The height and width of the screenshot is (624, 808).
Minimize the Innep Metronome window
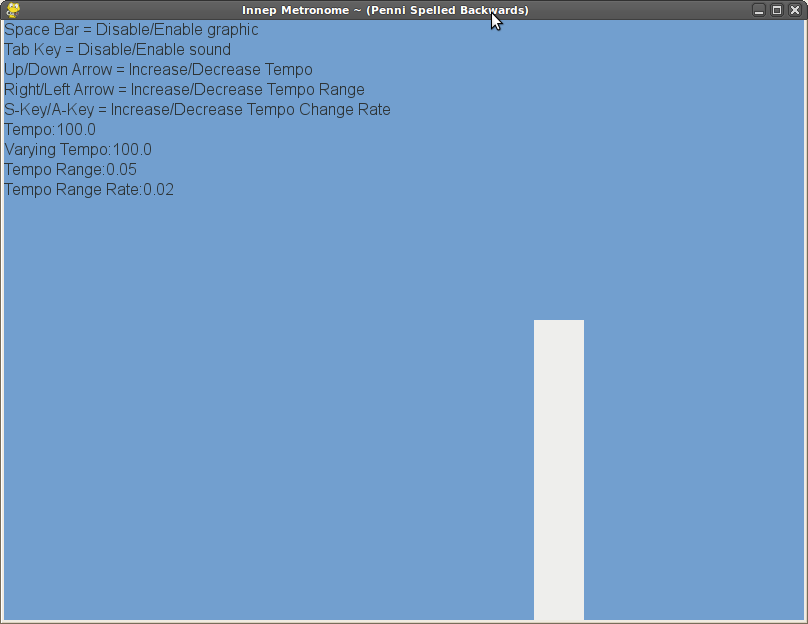click(759, 10)
